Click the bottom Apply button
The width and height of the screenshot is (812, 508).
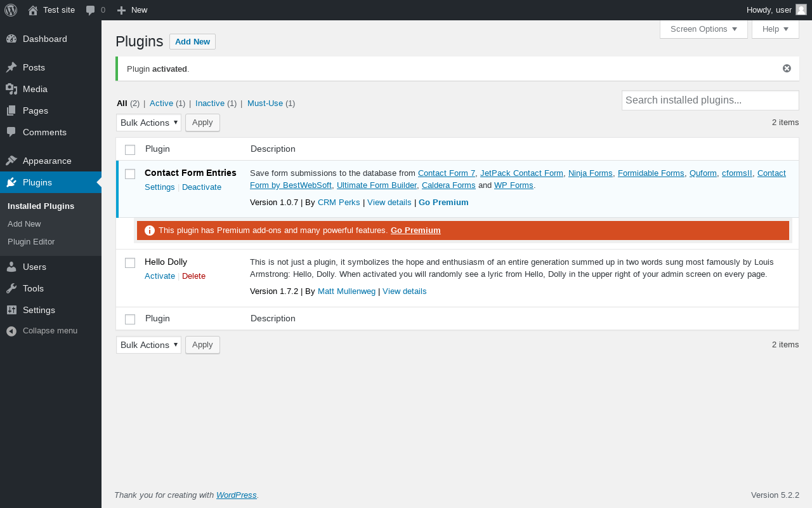click(202, 345)
